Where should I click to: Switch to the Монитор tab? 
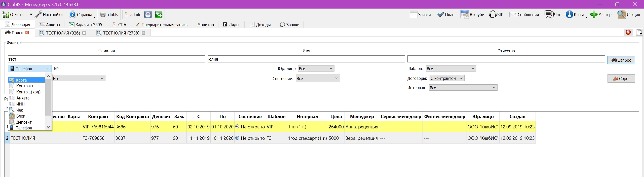(206, 25)
